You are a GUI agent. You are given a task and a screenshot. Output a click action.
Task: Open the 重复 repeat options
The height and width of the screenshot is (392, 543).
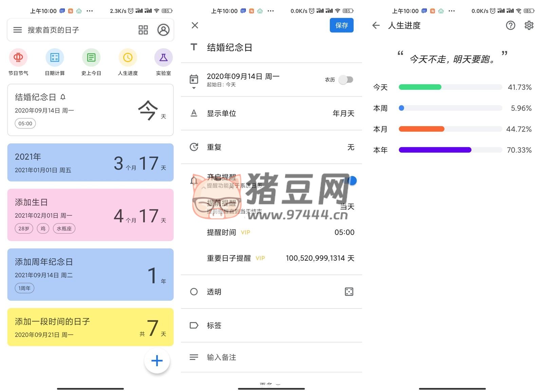[x=271, y=147]
